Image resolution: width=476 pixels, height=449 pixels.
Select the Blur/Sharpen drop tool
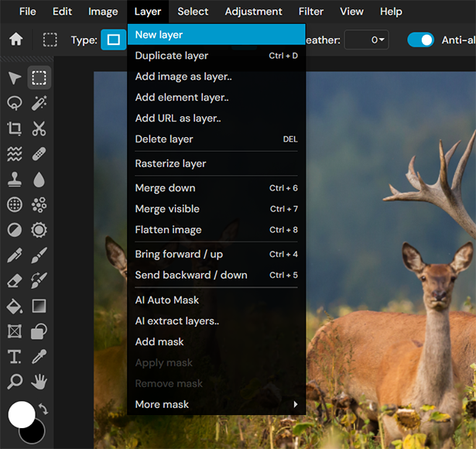tap(39, 180)
